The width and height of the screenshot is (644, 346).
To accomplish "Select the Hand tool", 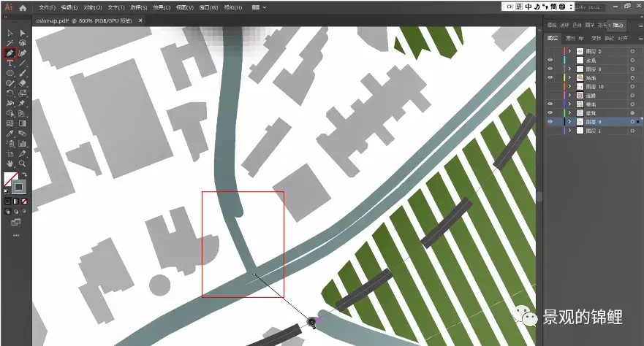I will point(10,164).
